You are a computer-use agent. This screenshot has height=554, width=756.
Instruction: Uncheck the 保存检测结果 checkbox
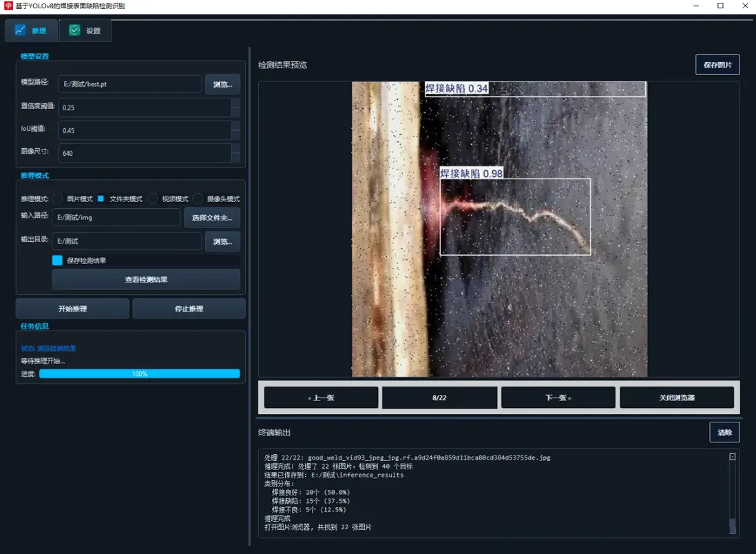coord(56,260)
